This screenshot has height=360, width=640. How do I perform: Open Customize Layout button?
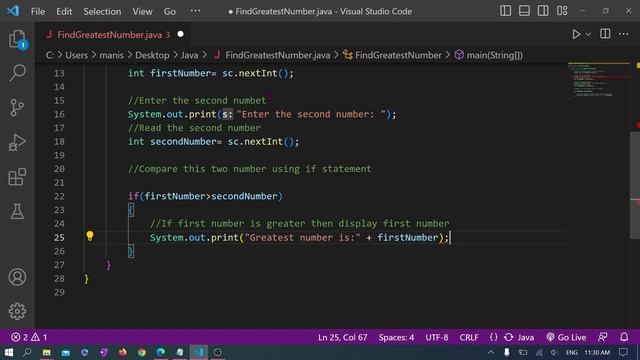click(x=562, y=11)
